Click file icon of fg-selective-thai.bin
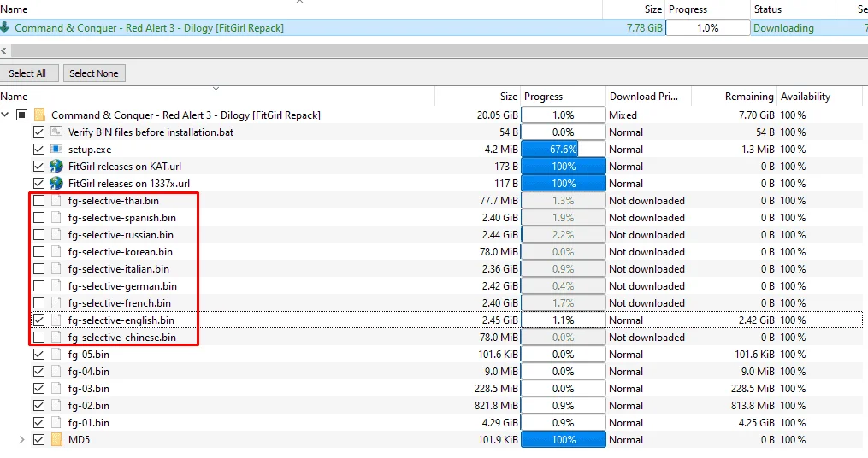Image resolution: width=868 pixels, height=458 pixels. point(56,201)
